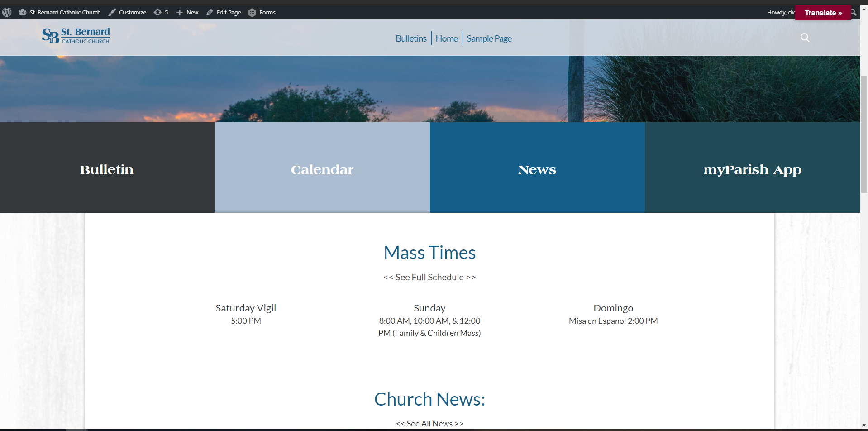This screenshot has height=431, width=868.
Task: Open the Forms menu in admin bar
Action: pos(262,12)
